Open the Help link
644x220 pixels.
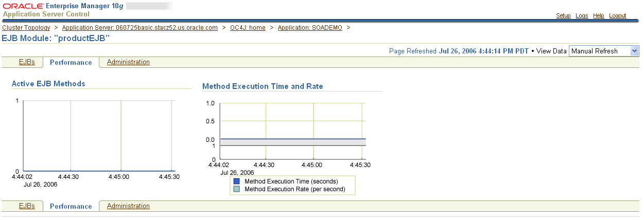point(598,15)
